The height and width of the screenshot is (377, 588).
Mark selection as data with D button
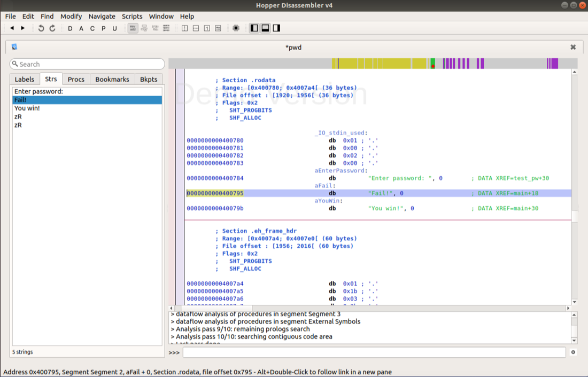tap(70, 28)
